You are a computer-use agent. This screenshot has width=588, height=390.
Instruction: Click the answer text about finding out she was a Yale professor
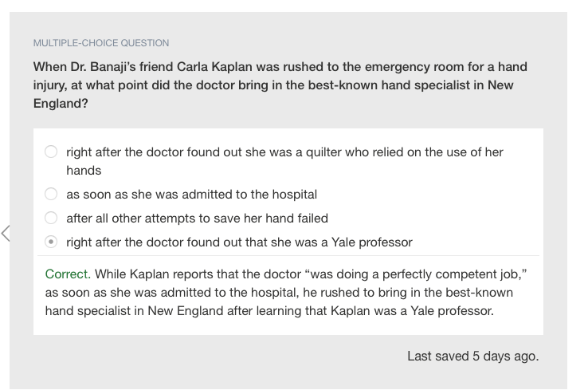click(239, 242)
